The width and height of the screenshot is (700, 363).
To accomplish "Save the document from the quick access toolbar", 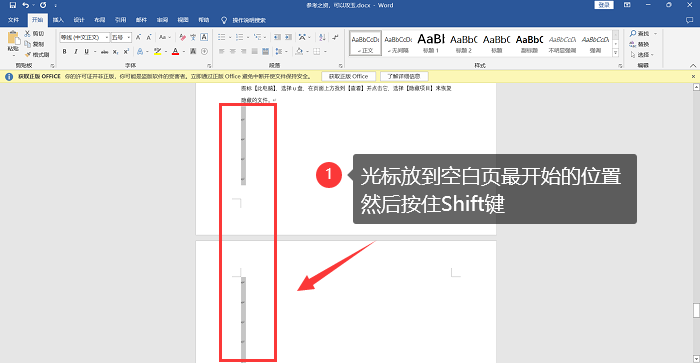I will pos(12,5).
